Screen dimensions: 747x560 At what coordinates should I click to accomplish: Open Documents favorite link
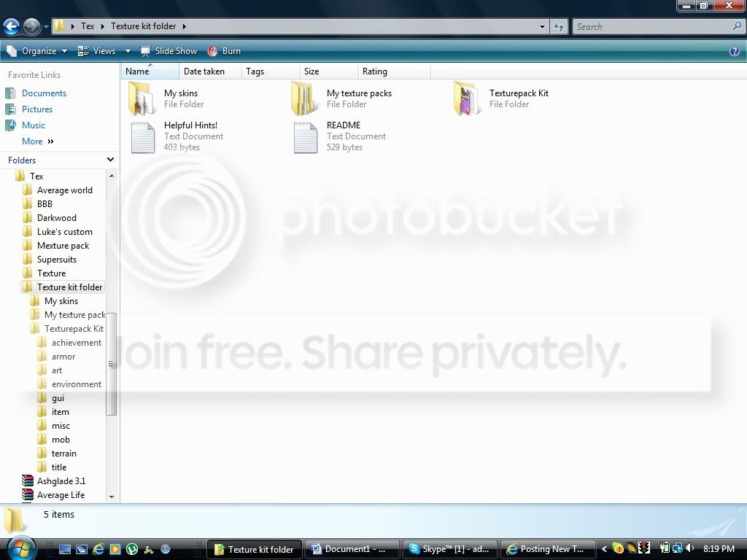(x=44, y=93)
